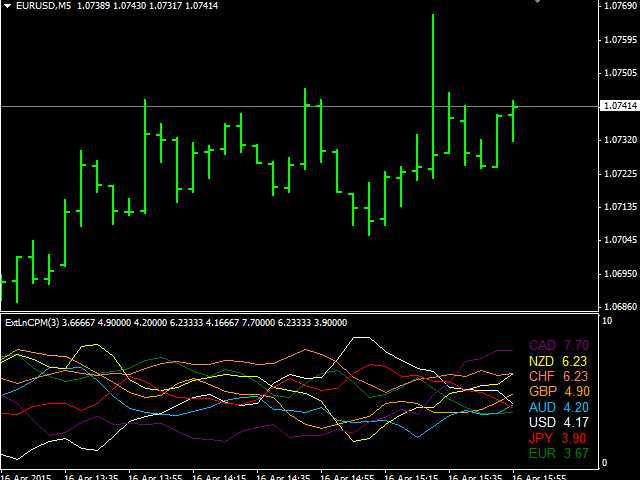Select the current price label 1.07414
640x480 pixels.
coord(619,106)
